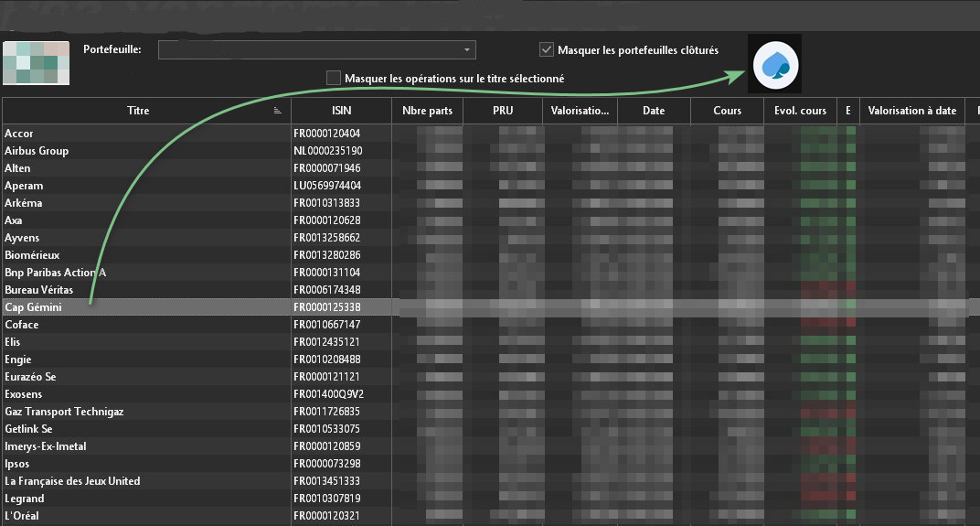The height and width of the screenshot is (526, 980).
Task: Click ISIN FR0013451333 cell
Action: [x=341, y=481]
